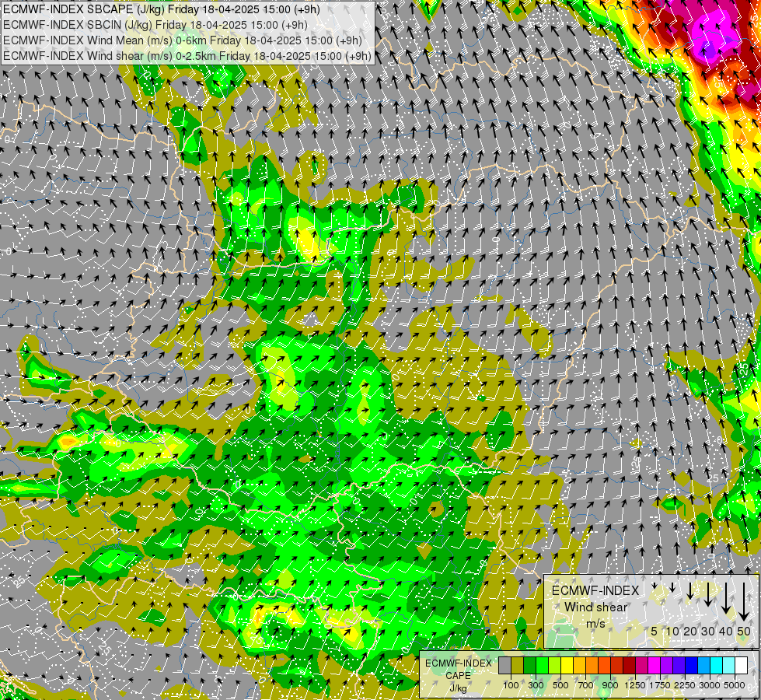Pick the cyan swatch after 3000
Viewport: 761px width, 700px height.
[717, 665]
